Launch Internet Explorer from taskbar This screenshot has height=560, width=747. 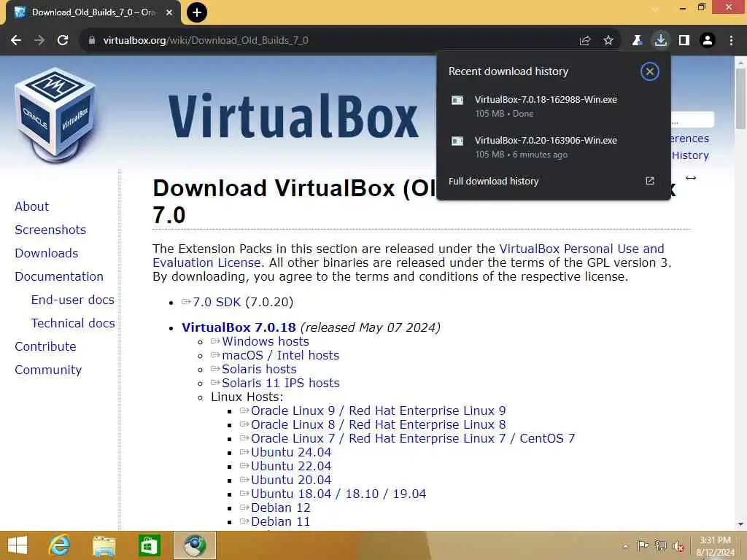(59, 545)
